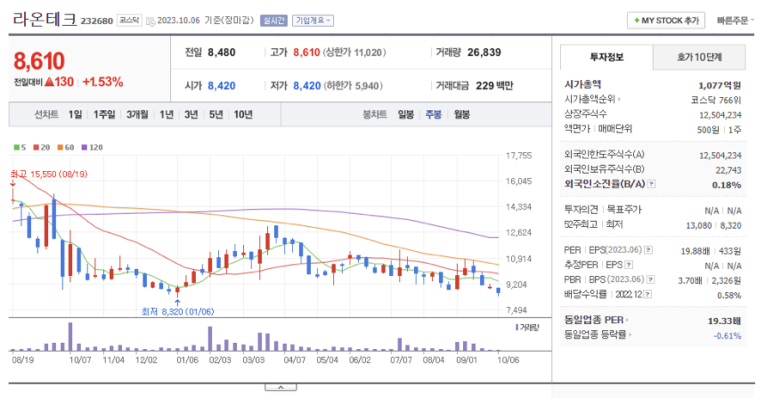Select the 3개월 line chart period

(137, 114)
